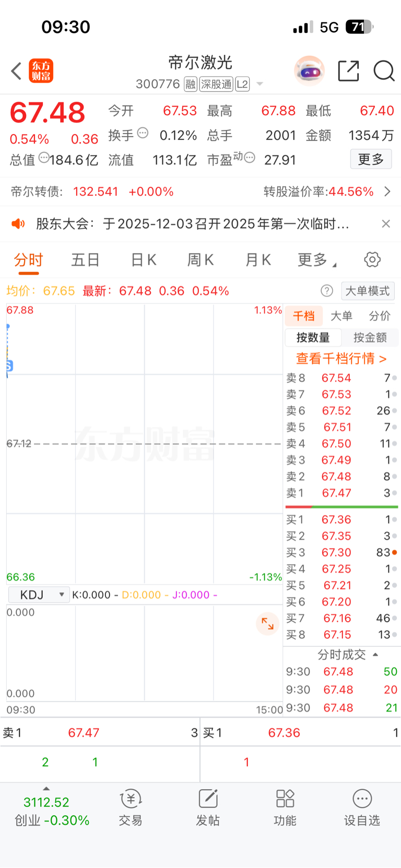The height and width of the screenshot is (868, 401).
Task: Tap the 卖1 67.47 order book row
Action: pyautogui.click(x=341, y=493)
